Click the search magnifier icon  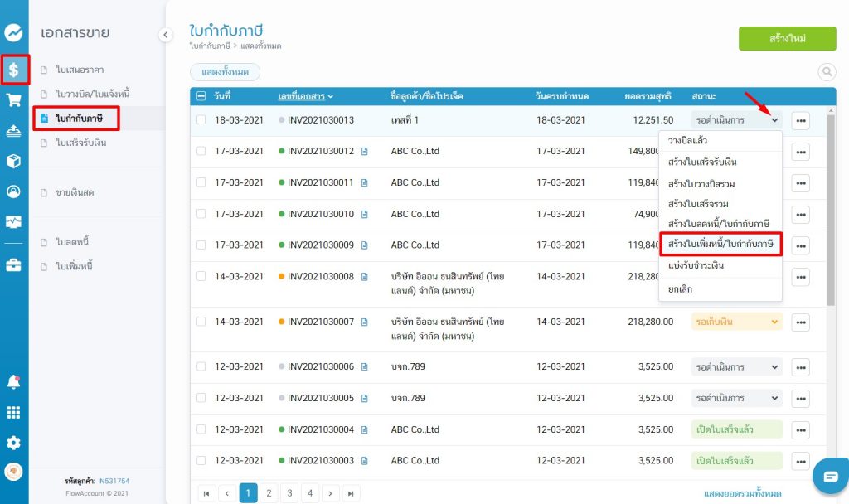(827, 72)
